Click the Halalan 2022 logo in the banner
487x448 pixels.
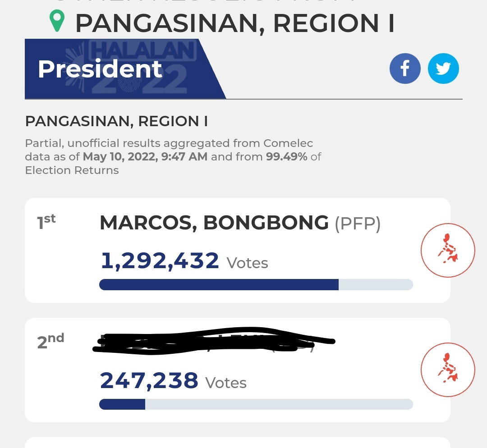[x=137, y=68]
